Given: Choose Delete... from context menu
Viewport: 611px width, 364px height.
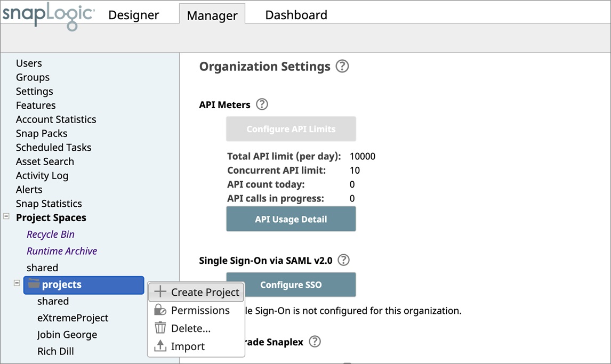Looking at the screenshot, I should [x=196, y=328].
